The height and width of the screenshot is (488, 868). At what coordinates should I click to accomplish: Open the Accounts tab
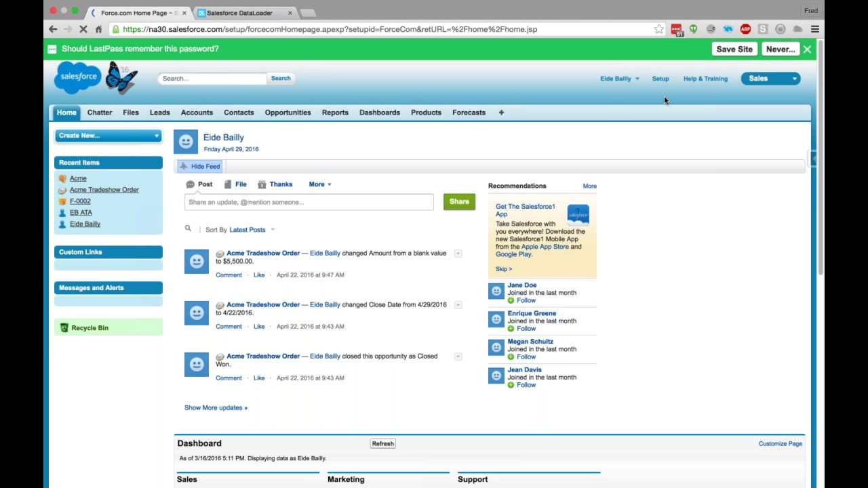(197, 113)
